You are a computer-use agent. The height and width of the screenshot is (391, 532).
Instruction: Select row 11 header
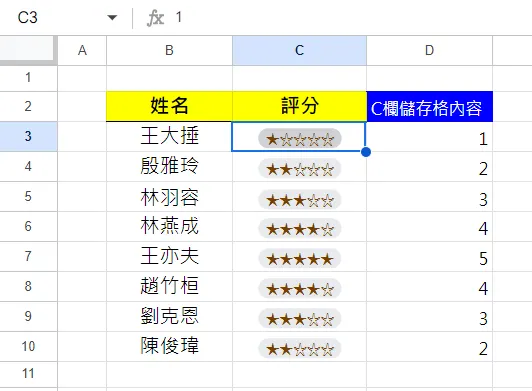(28, 374)
